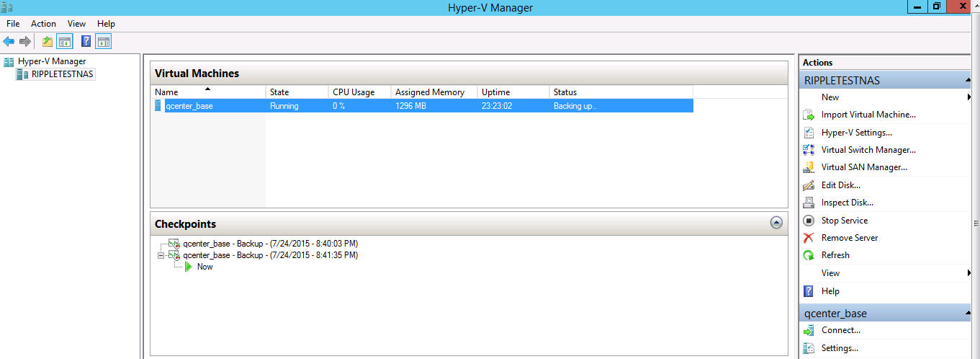Click the red Remove Server icon

pos(809,238)
